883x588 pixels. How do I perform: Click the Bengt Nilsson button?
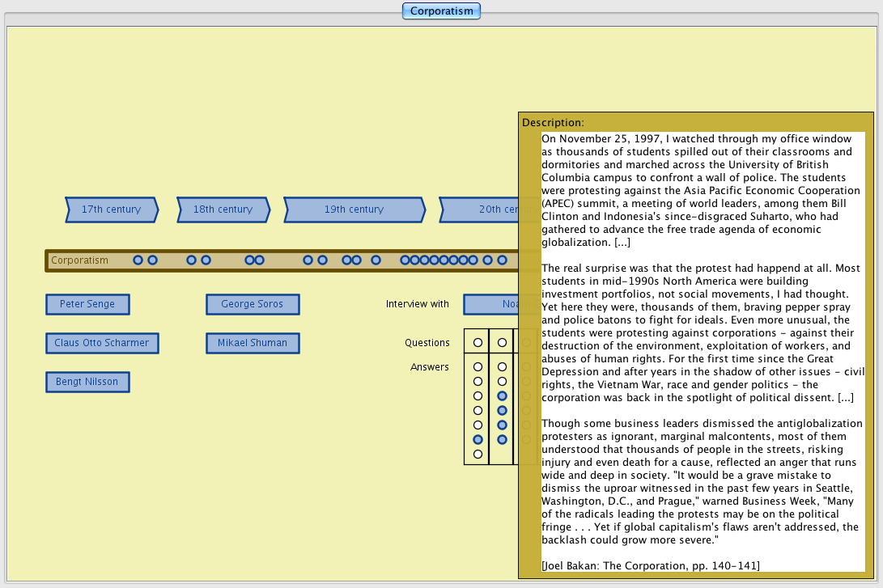coord(87,382)
